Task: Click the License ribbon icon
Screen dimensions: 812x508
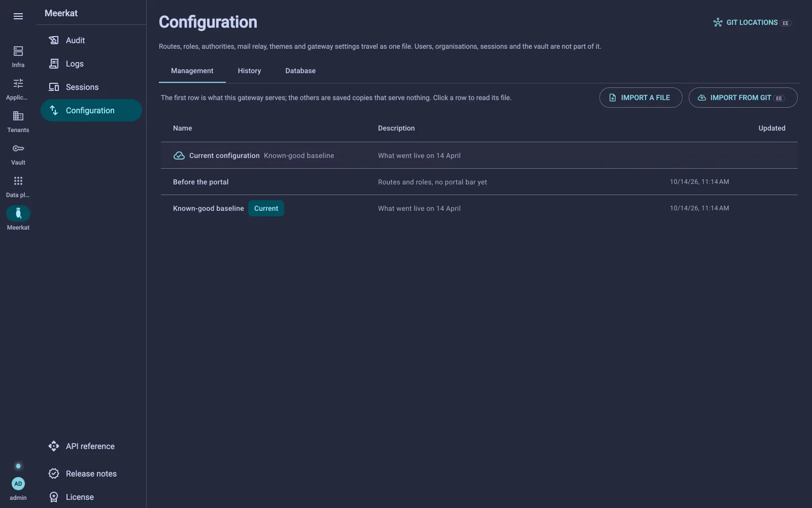Action: click(x=54, y=497)
